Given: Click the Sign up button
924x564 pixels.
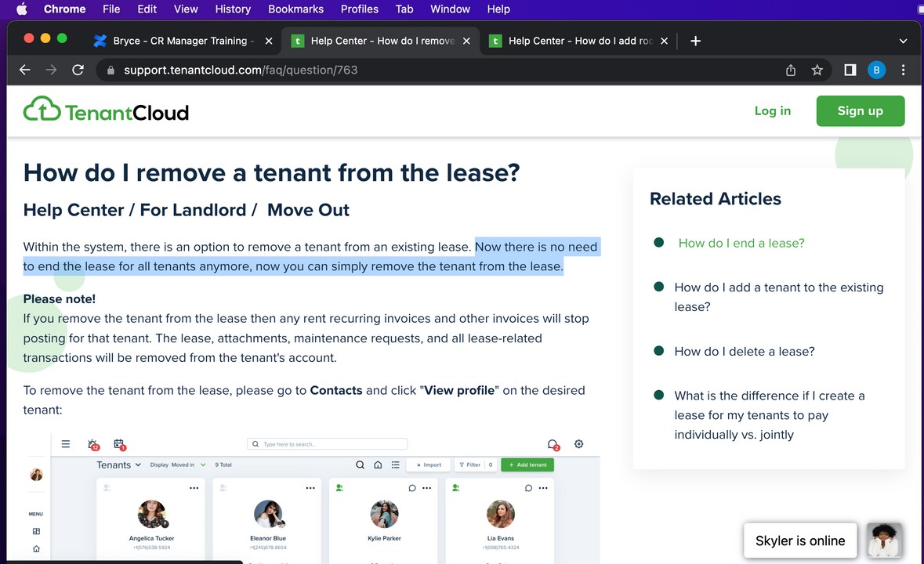Looking at the screenshot, I should pos(860,111).
